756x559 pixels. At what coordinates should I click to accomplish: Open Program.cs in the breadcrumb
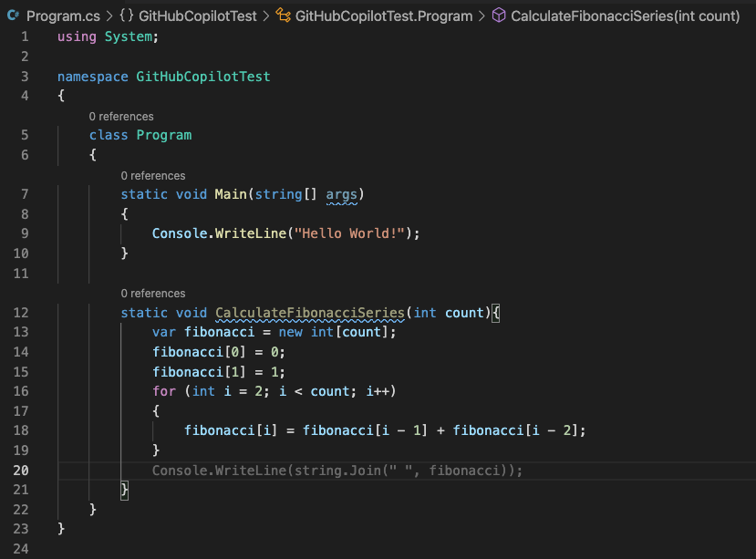(x=63, y=16)
